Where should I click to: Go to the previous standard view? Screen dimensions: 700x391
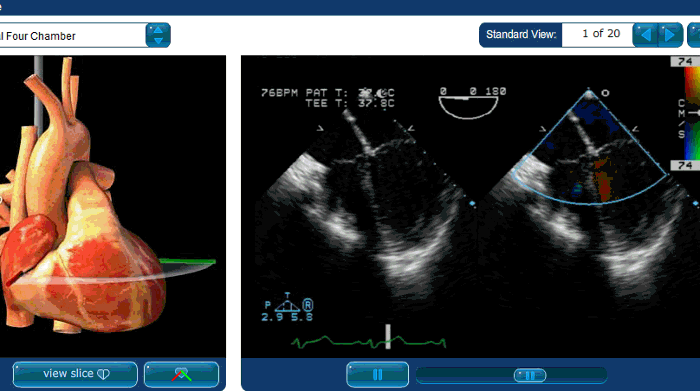coord(645,34)
